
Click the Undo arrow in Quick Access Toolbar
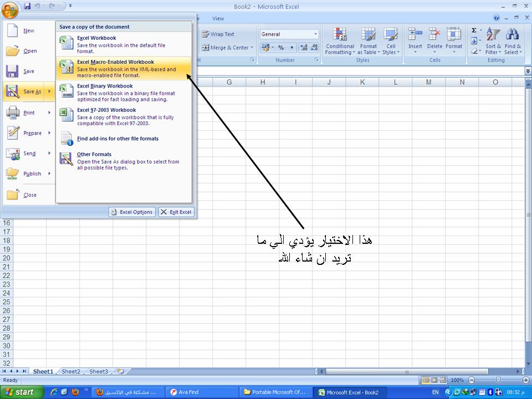point(37,6)
